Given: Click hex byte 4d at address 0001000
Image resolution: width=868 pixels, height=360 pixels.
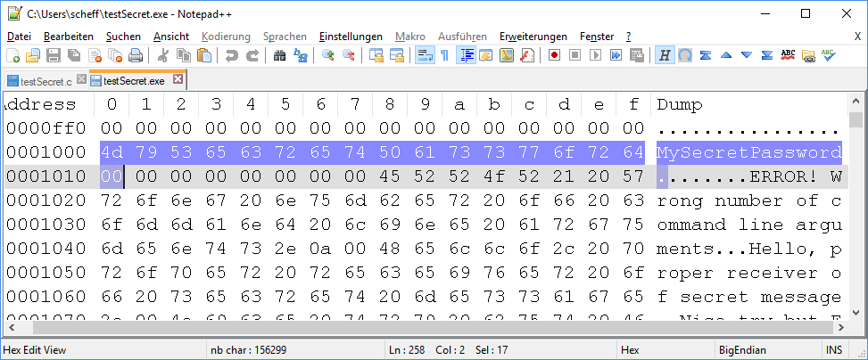Looking at the screenshot, I should pyautogui.click(x=112, y=152).
